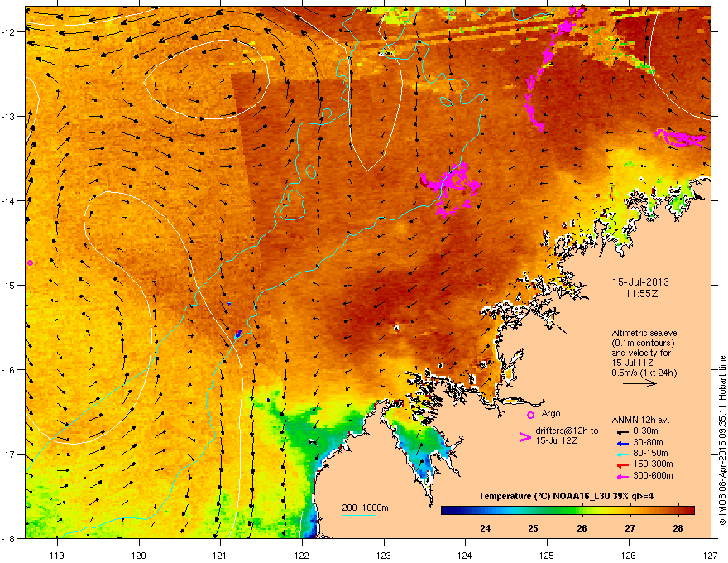Click the longitude axis label 123
Image resolution: width=728 pixels, height=563 pixels.
[384, 556]
